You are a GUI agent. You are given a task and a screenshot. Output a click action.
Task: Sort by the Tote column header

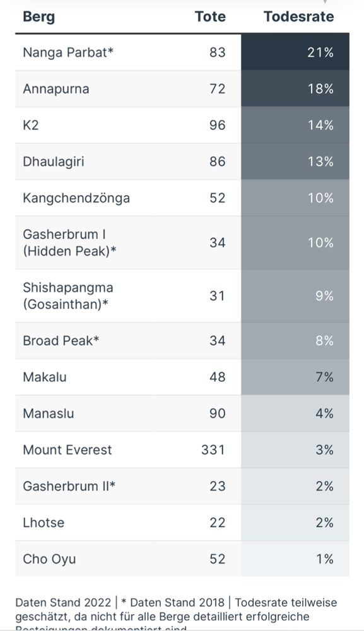pyautogui.click(x=210, y=16)
